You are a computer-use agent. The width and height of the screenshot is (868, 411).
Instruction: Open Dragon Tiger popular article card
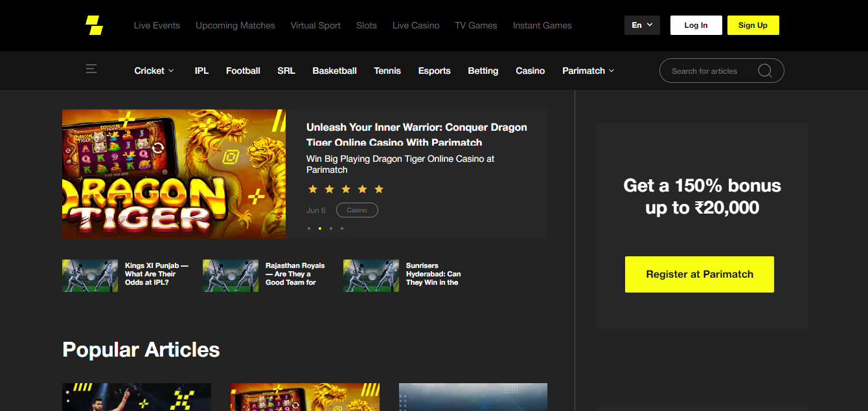305,397
